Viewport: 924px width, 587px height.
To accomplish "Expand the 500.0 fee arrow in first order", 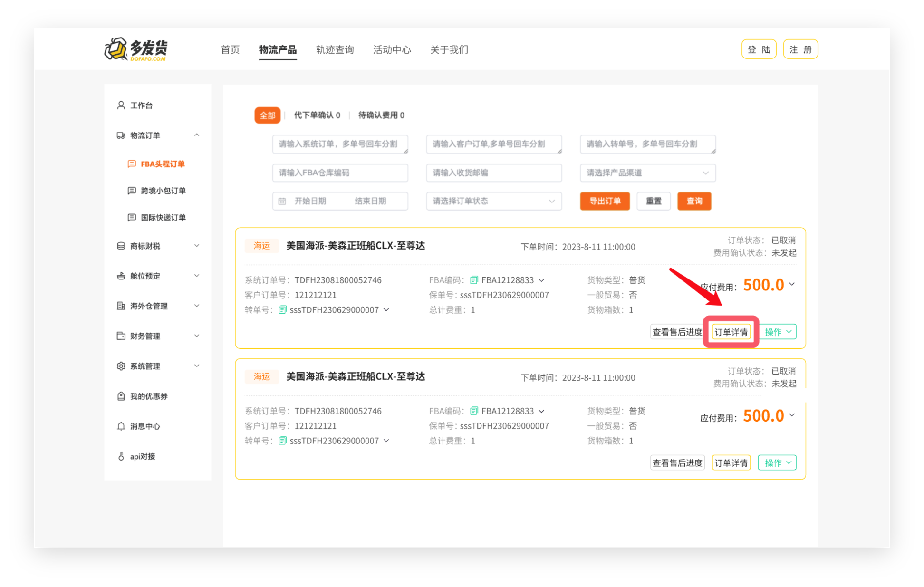I will point(792,284).
